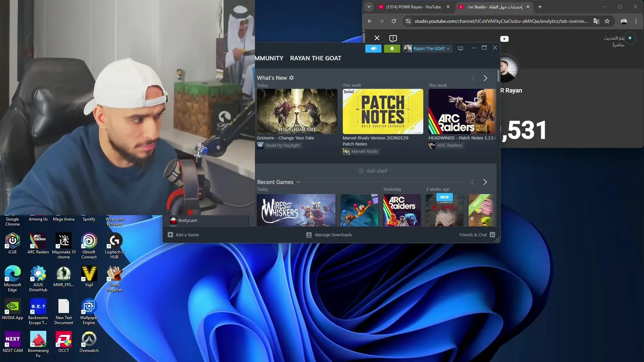This screenshot has width=644, height=362.
Task: Open the RAYAN THE GOAT profile tab
Action: (x=315, y=58)
